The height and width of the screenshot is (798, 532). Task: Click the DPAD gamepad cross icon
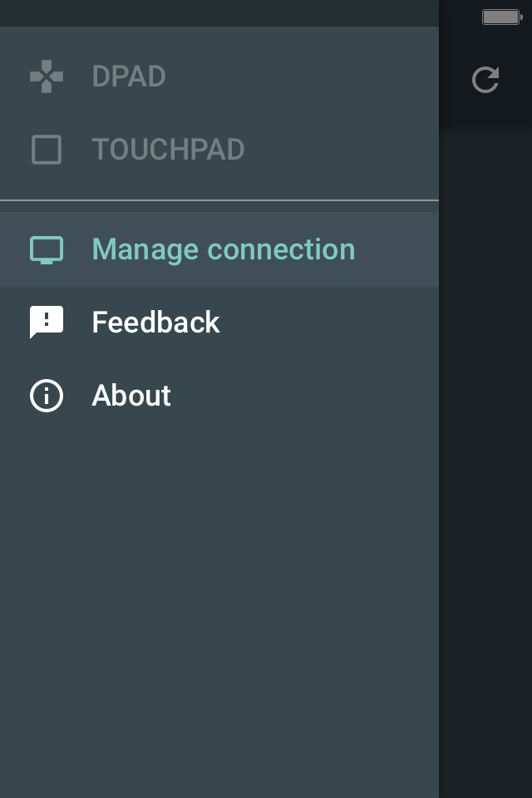47,76
